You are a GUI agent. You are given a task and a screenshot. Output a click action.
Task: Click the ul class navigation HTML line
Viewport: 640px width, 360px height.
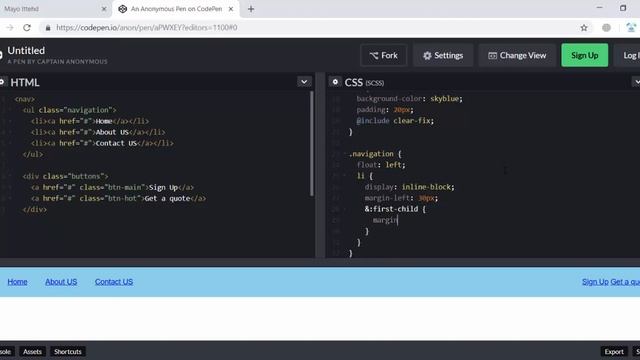(69, 110)
